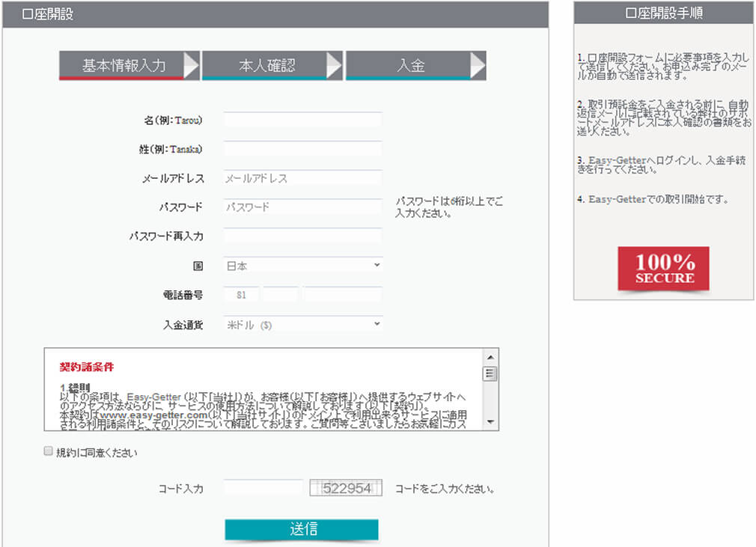Click the last phone number field

point(342,295)
